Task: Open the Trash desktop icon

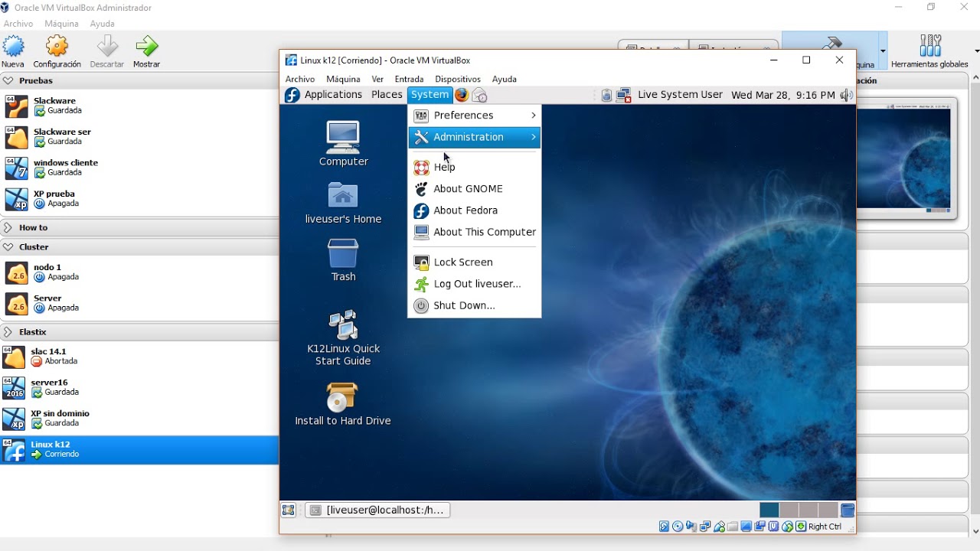Action: tap(343, 253)
